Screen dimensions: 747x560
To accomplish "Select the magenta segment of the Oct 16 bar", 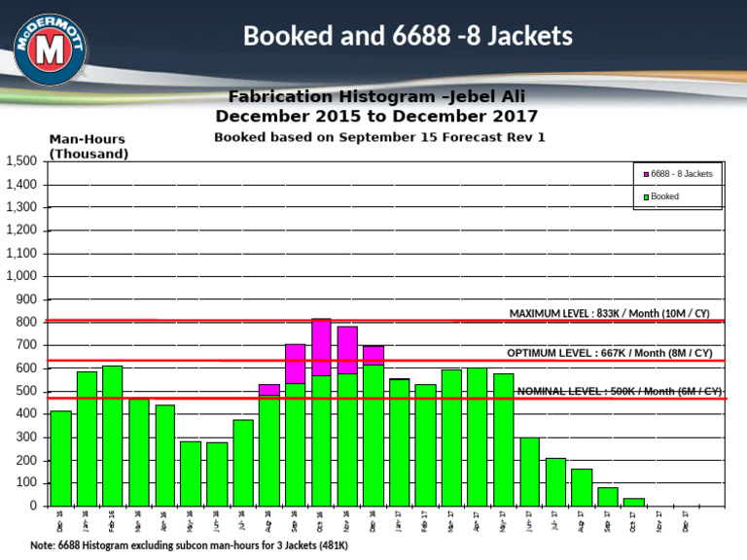I will pos(321,348).
